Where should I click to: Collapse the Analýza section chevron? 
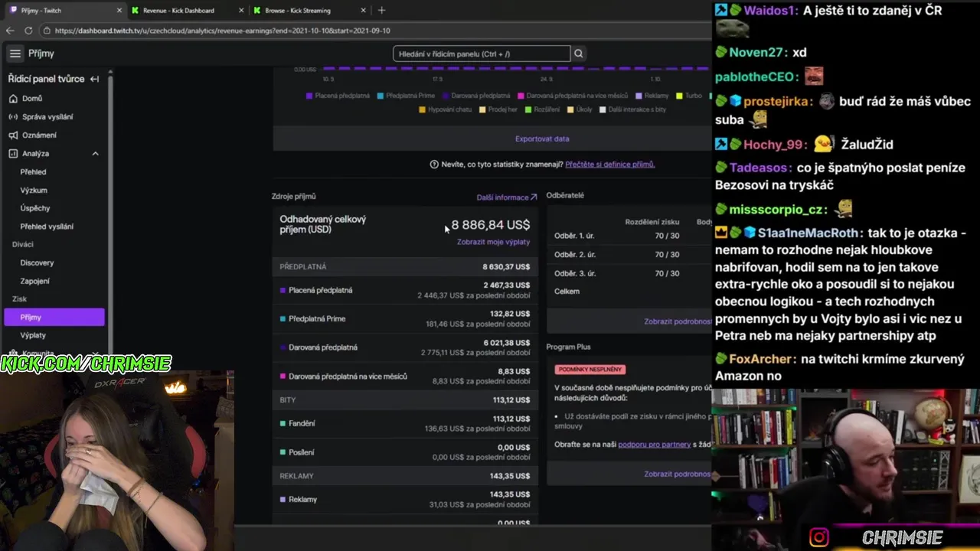pos(95,154)
